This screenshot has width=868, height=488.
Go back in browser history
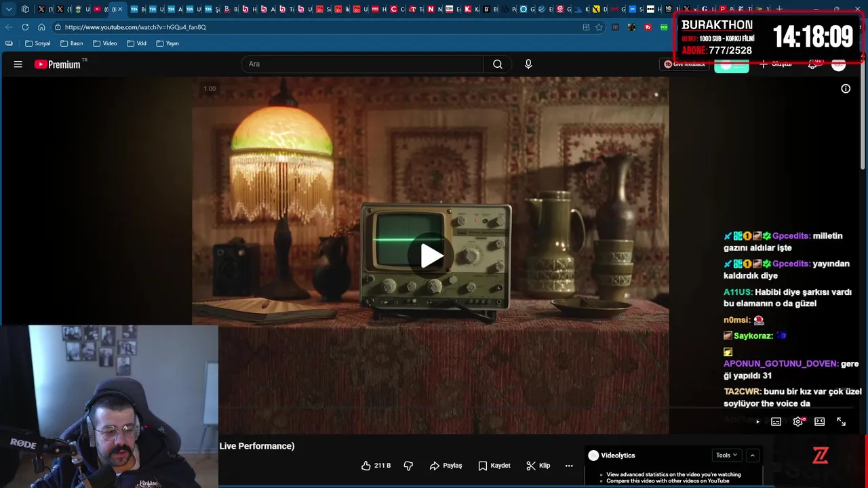click(9, 27)
